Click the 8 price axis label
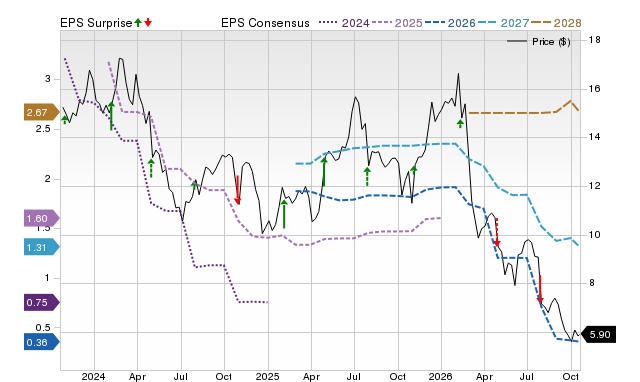The image size is (640, 382). pos(592,283)
